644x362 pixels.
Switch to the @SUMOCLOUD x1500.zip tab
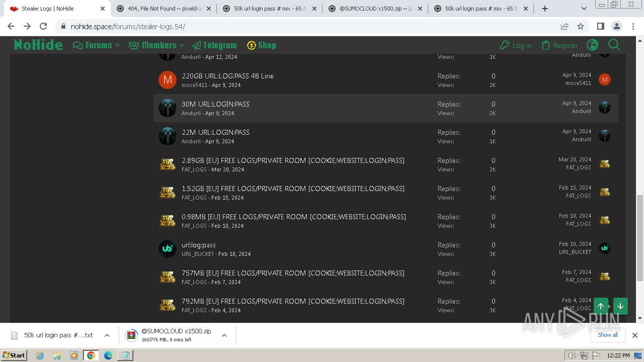click(x=375, y=9)
